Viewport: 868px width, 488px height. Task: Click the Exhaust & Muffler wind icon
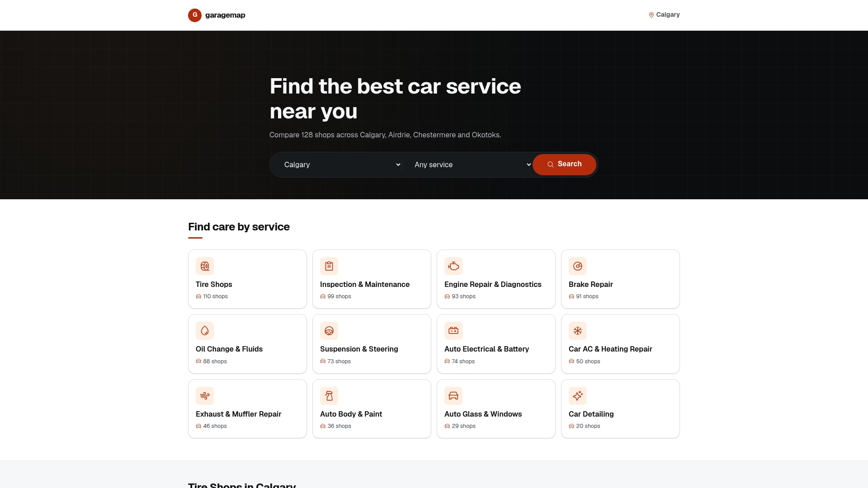(x=205, y=396)
